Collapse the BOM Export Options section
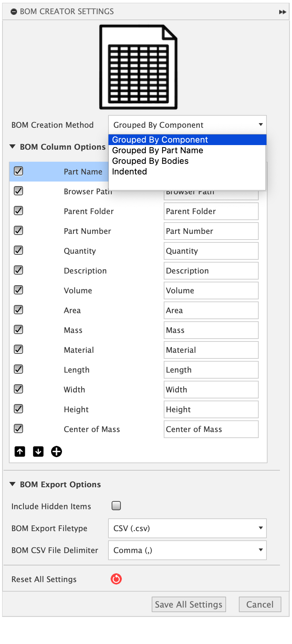 pyautogui.click(x=13, y=484)
